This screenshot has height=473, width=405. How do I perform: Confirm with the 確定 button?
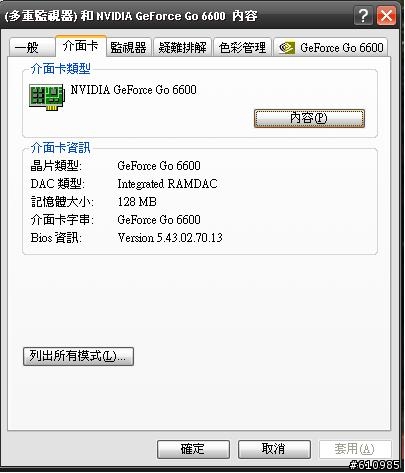tap(193, 449)
